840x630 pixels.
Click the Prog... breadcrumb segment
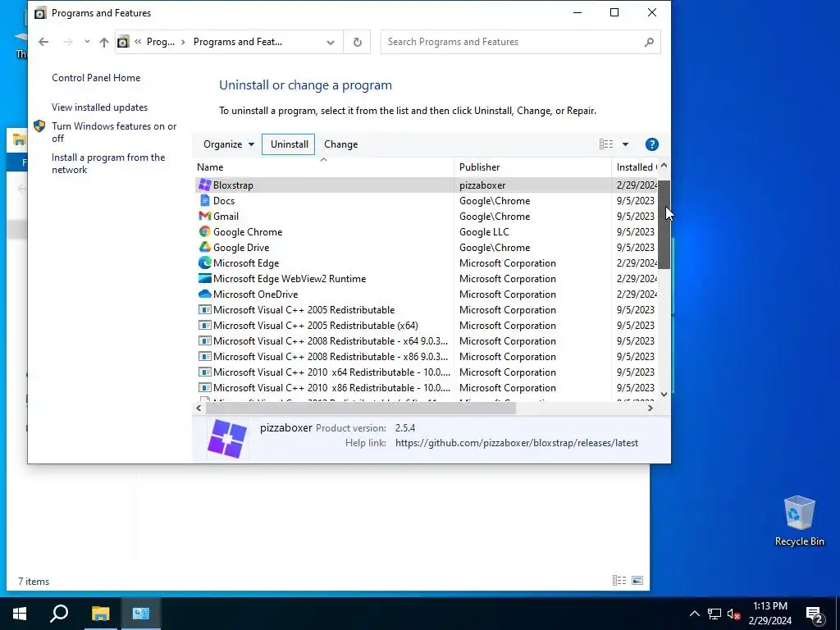point(161,42)
